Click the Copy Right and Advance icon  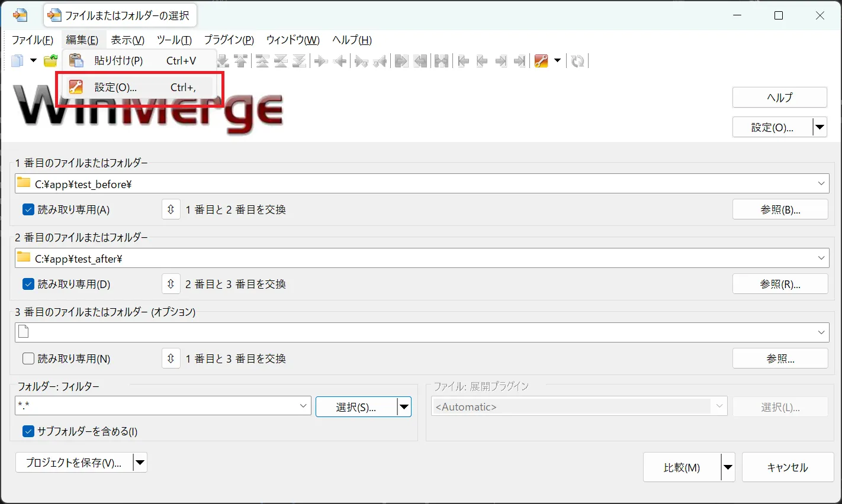[x=361, y=61]
